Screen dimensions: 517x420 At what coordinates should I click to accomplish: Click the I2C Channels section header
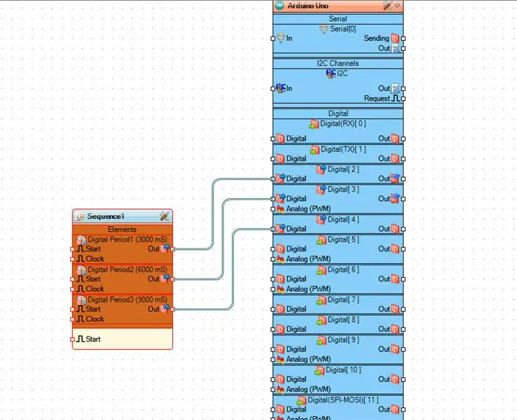click(338, 63)
